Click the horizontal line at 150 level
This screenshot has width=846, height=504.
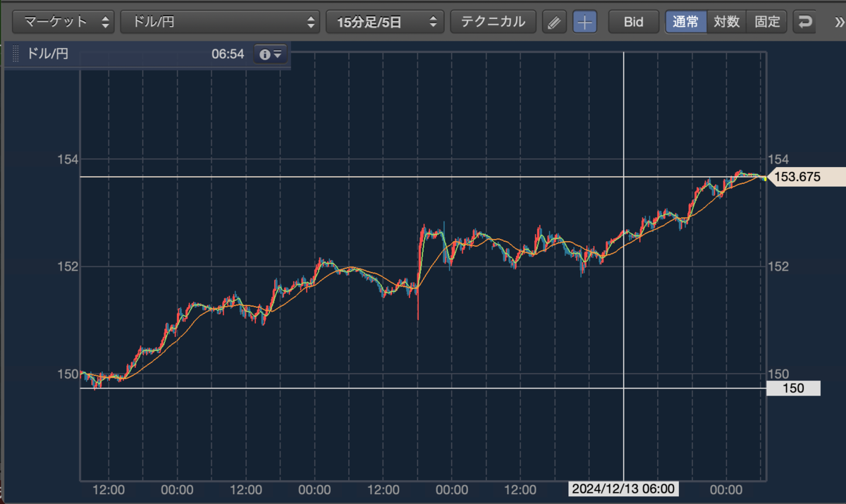(x=423, y=388)
